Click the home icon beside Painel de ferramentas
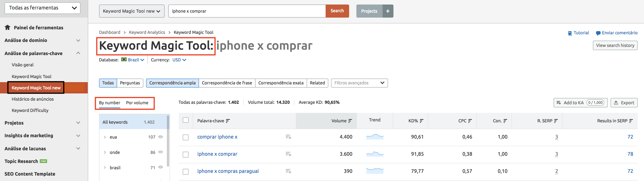644x181 pixels. point(7,28)
